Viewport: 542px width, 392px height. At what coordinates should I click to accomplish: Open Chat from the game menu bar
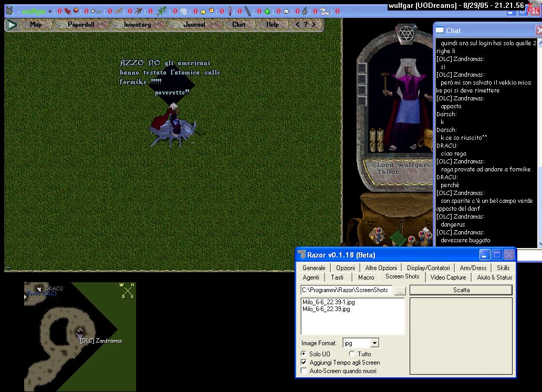click(239, 25)
